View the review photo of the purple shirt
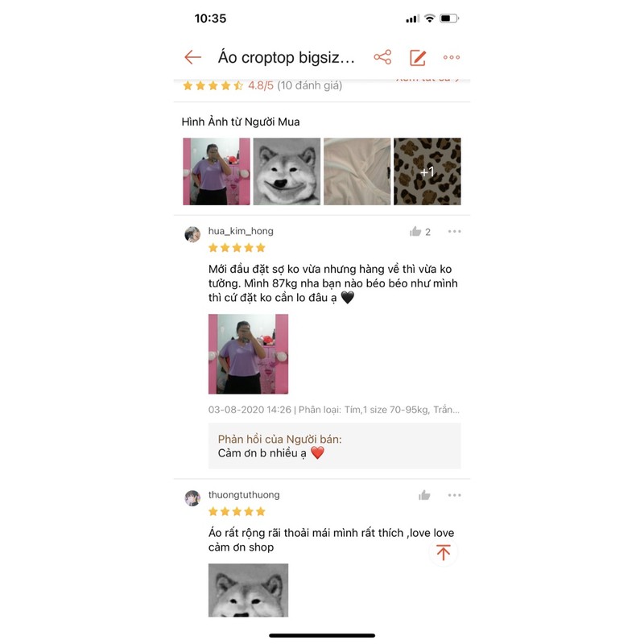 click(x=248, y=354)
